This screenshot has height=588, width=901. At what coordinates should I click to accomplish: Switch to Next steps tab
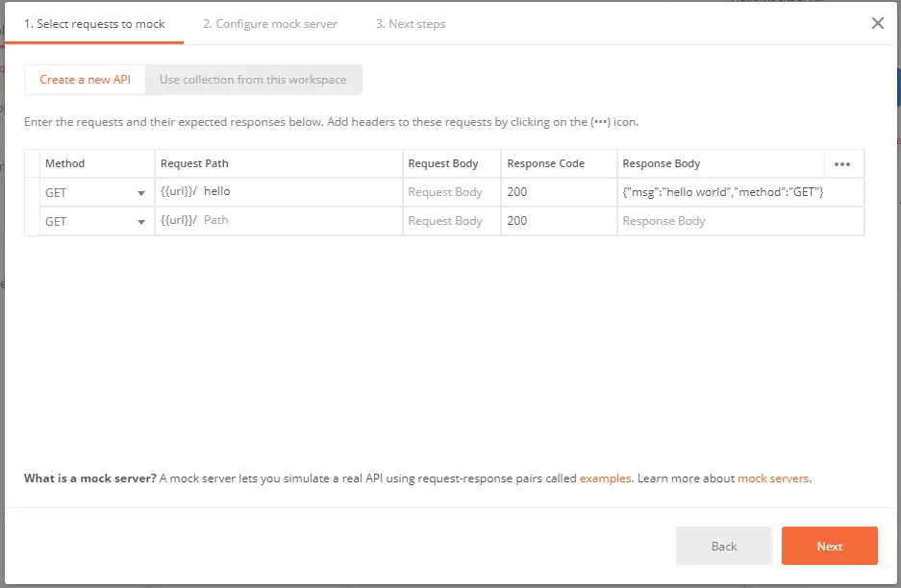[x=411, y=24]
